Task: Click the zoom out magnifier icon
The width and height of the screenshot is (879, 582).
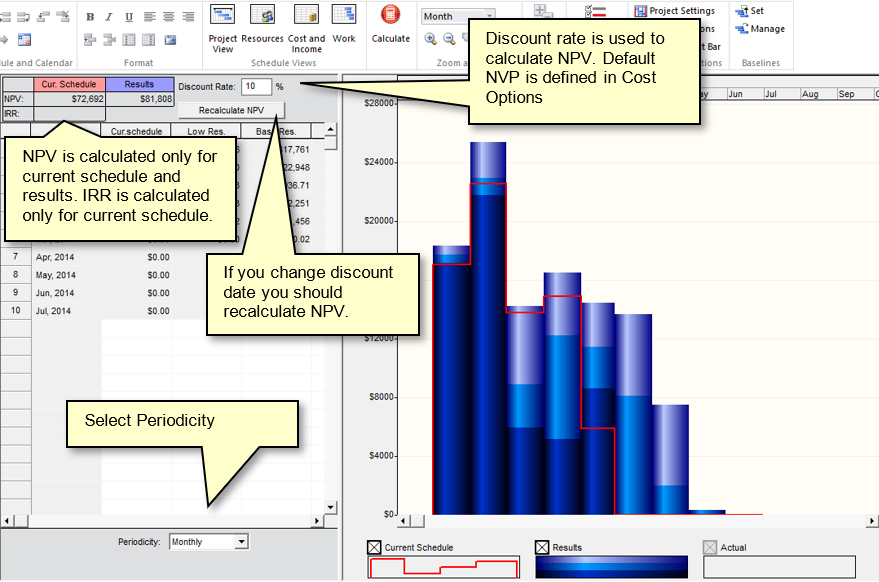Action: (449, 39)
